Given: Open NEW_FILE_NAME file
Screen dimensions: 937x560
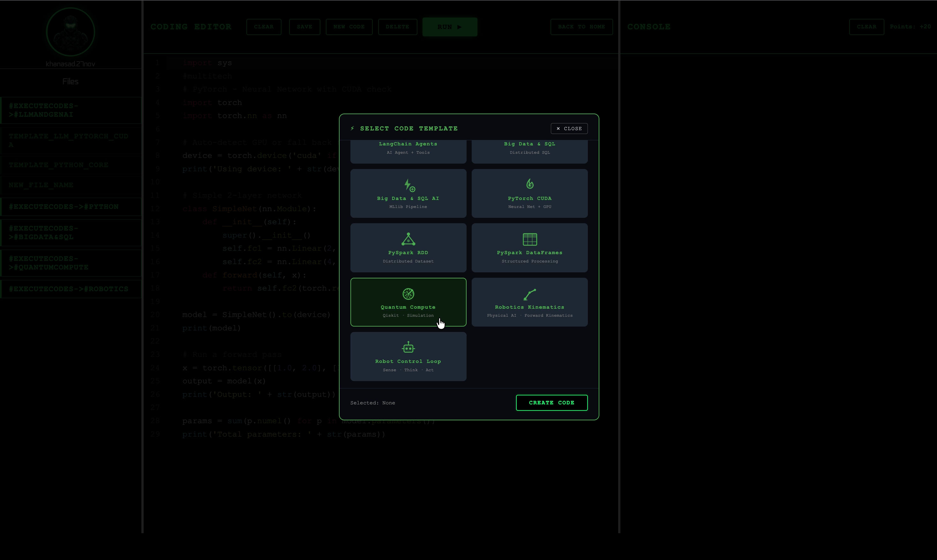Looking at the screenshot, I should coord(71,185).
